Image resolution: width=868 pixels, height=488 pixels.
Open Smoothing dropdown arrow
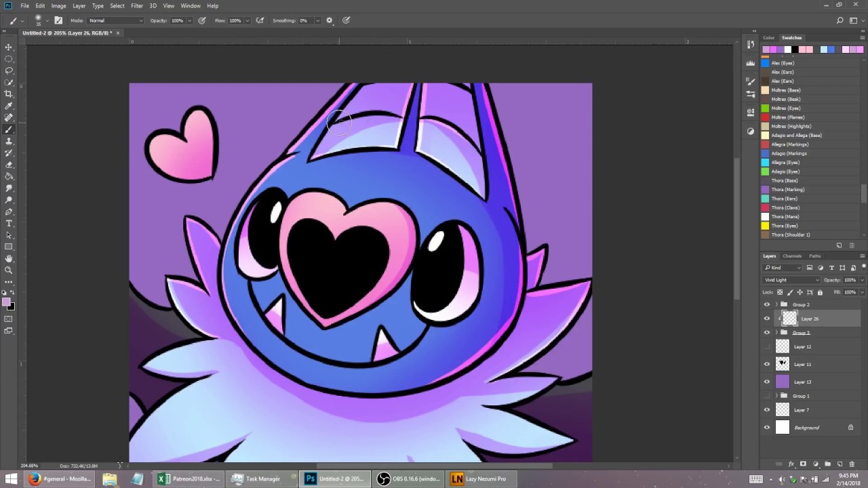click(x=317, y=20)
